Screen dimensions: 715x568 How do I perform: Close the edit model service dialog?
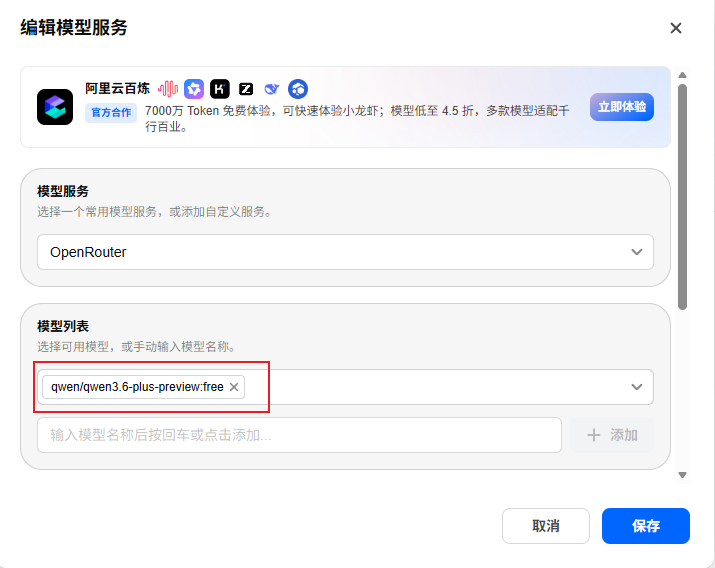[676, 28]
